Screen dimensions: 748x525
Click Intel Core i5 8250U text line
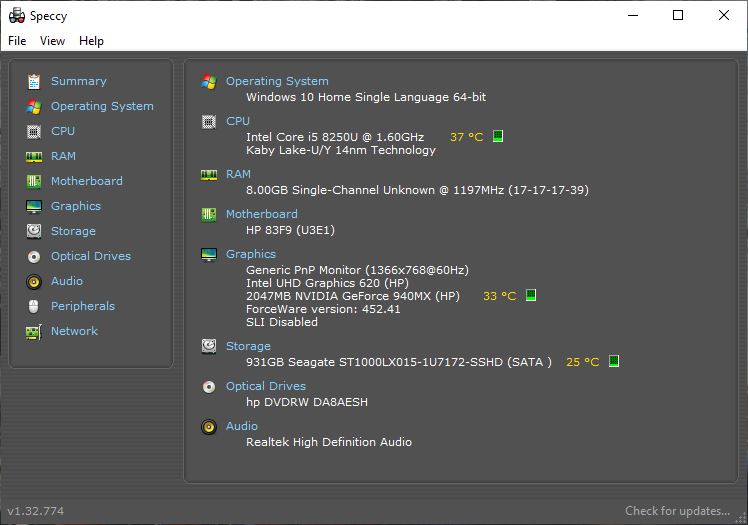335,137
